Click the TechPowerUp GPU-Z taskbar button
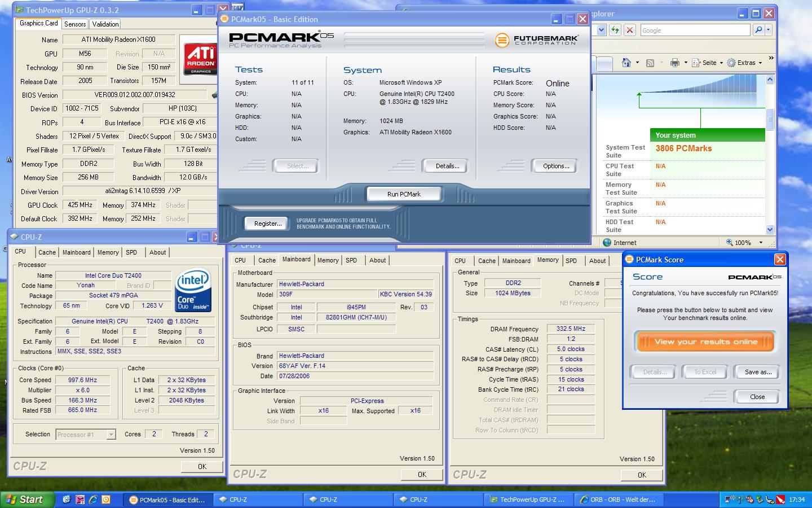Image resolution: width=812 pixels, height=508 pixels. point(529,500)
